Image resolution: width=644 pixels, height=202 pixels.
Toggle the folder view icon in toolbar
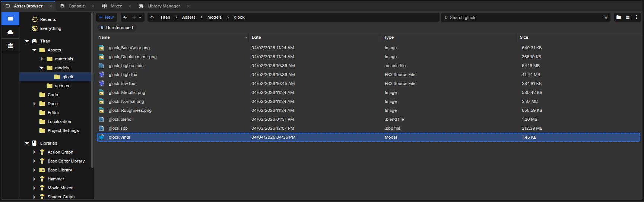tap(619, 17)
